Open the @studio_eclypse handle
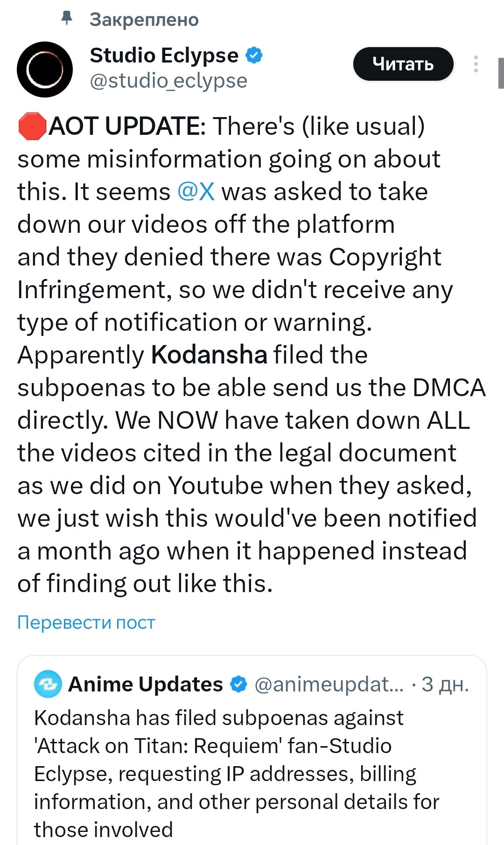 (168, 81)
